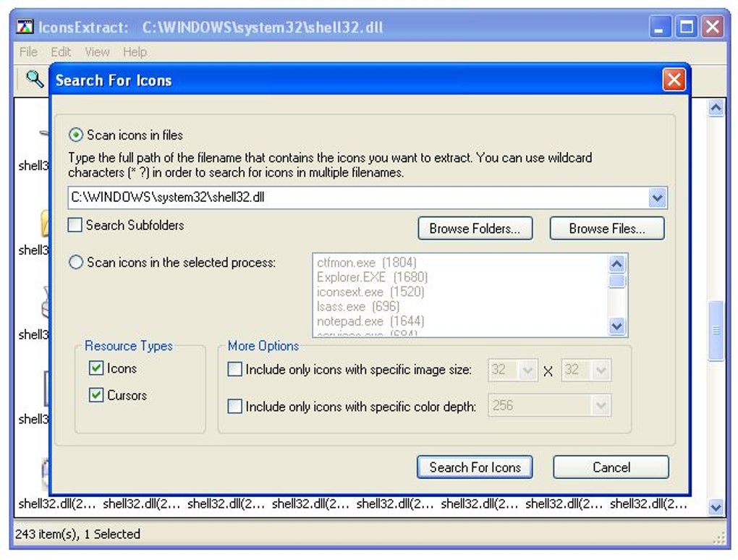Uncheck the Cursors resource type
Viewport: 738px width, 560px height.
(x=96, y=394)
